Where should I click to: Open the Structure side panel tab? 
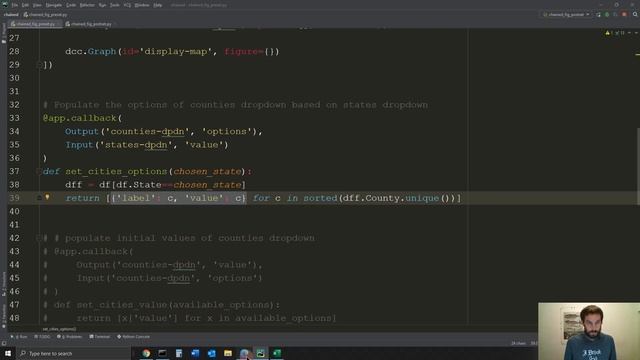[4, 284]
